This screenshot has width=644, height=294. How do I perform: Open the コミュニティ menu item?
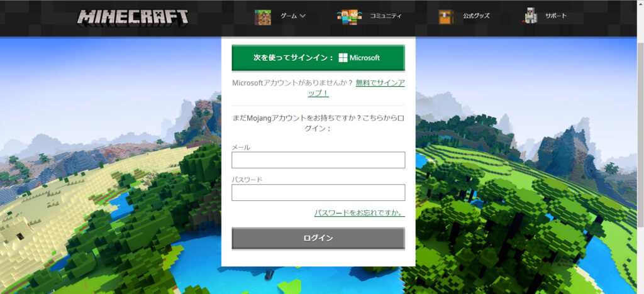pyautogui.click(x=386, y=16)
